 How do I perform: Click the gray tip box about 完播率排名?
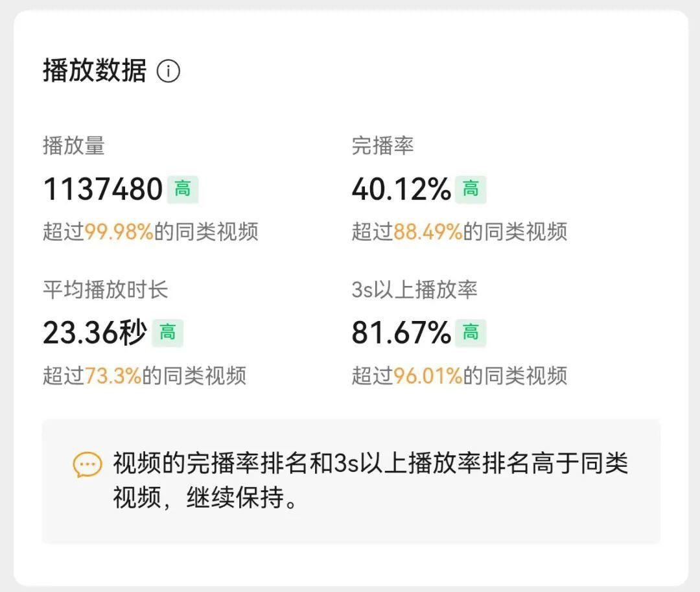pyautogui.click(x=351, y=512)
